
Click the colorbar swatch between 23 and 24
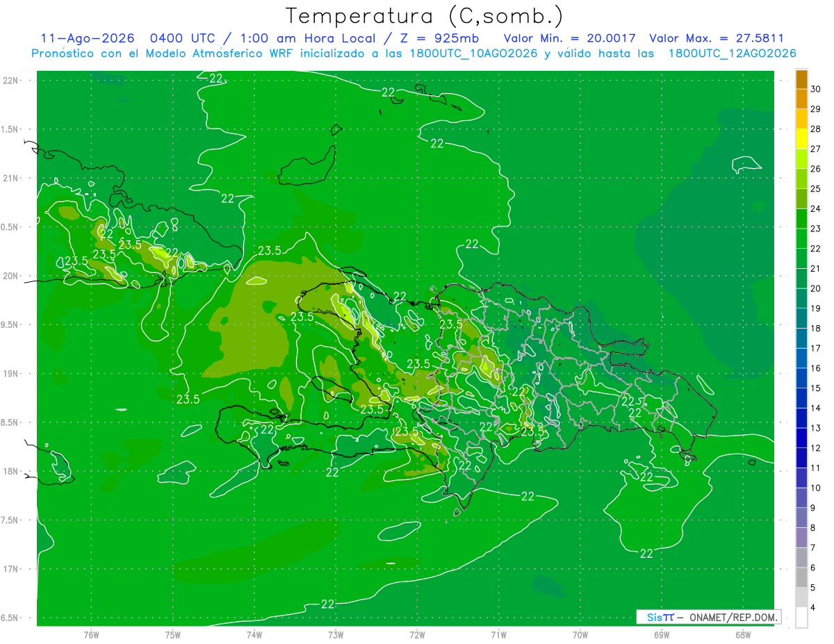point(801,219)
